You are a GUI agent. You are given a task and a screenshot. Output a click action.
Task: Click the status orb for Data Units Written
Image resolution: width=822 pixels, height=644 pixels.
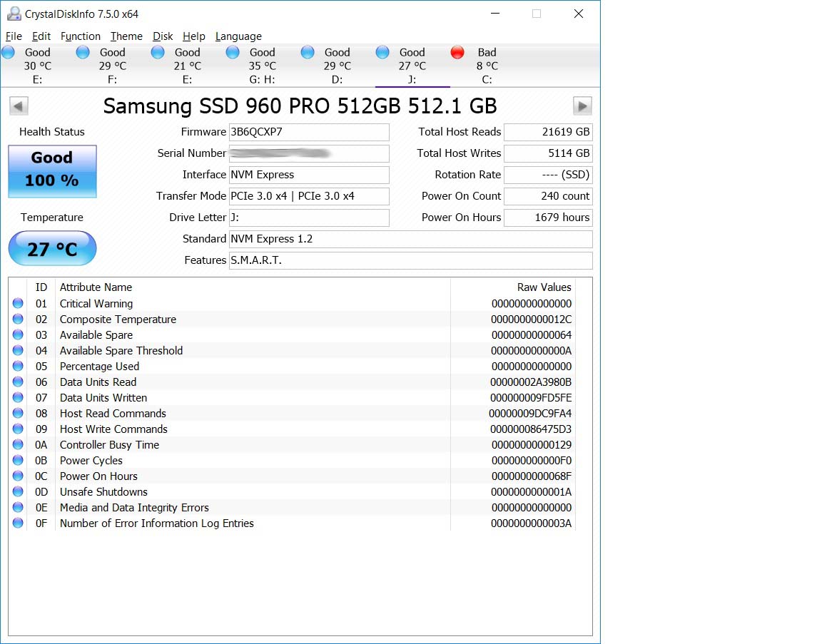point(18,397)
